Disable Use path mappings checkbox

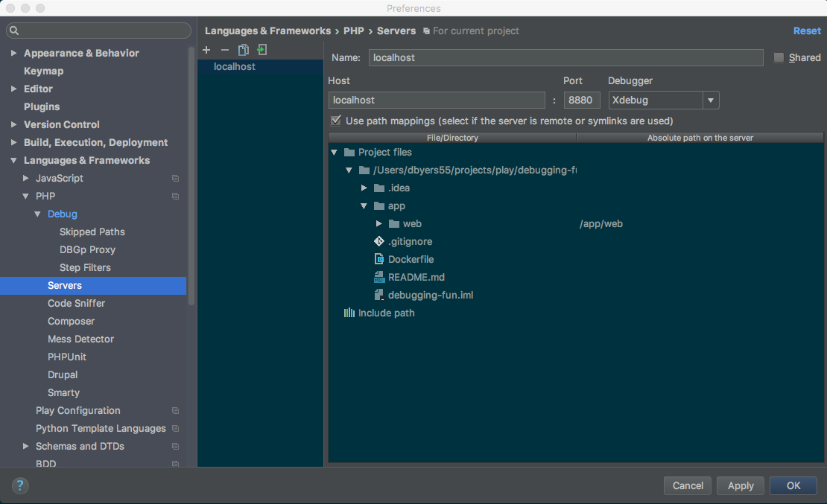coord(336,120)
